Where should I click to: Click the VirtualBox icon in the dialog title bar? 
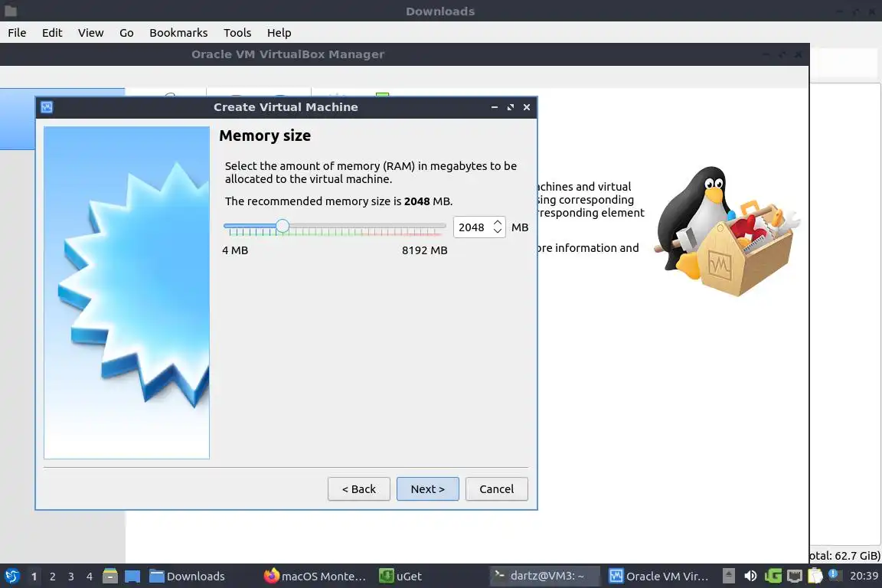tap(47, 107)
